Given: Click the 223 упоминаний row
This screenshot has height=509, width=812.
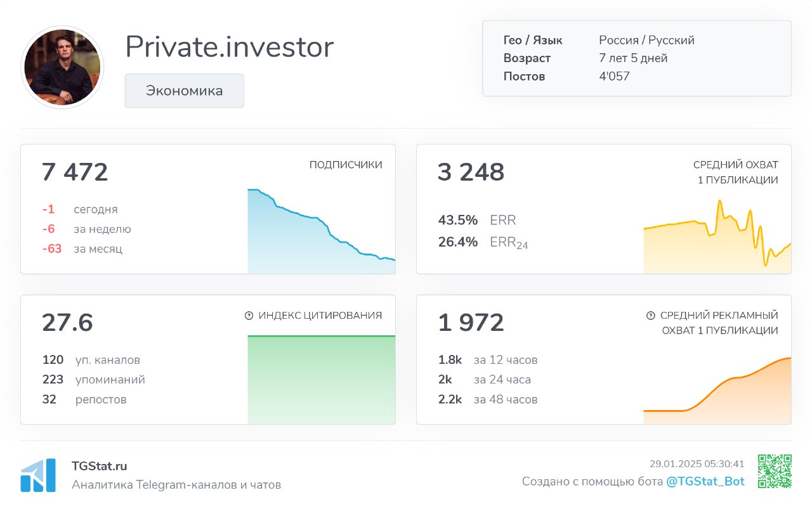Looking at the screenshot, I should [94, 380].
